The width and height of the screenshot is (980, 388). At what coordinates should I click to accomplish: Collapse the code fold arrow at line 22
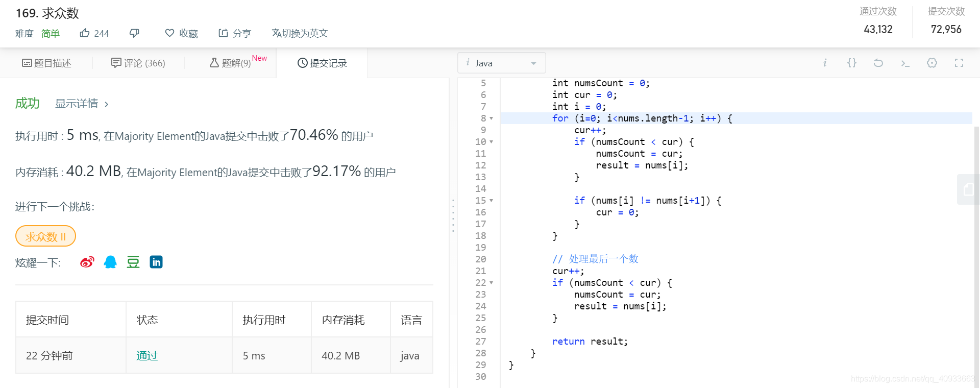(x=492, y=283)
